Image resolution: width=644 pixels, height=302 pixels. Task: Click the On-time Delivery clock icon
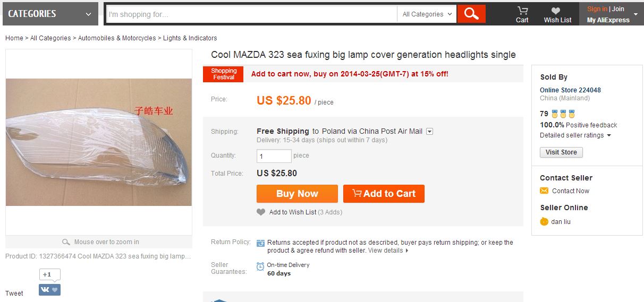pos(260,266)
